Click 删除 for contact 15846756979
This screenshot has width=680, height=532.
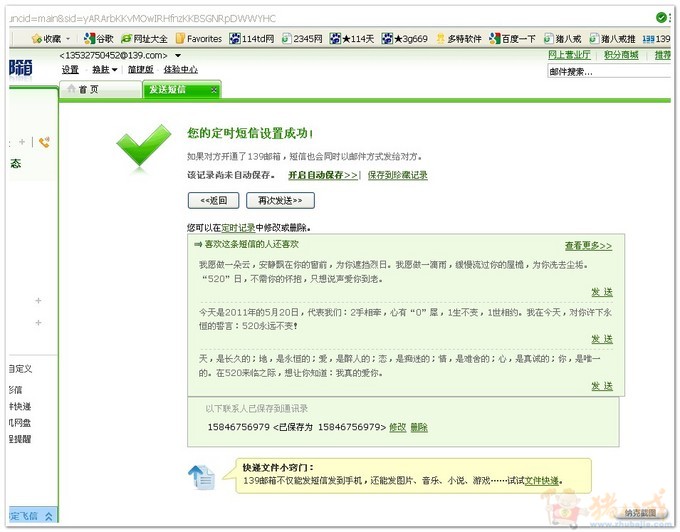pyautogui.click(x=419, y=428)
